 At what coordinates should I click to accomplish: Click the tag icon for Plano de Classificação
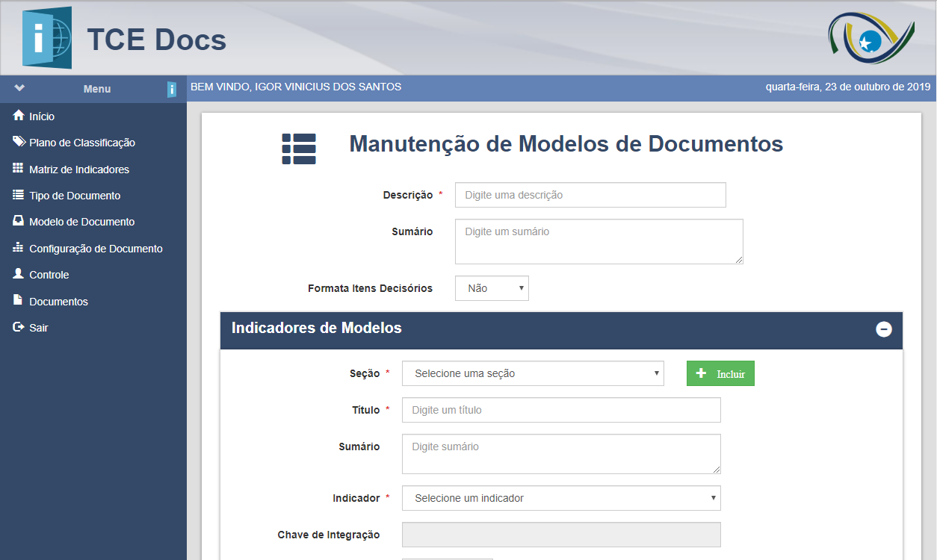[19, 142]
